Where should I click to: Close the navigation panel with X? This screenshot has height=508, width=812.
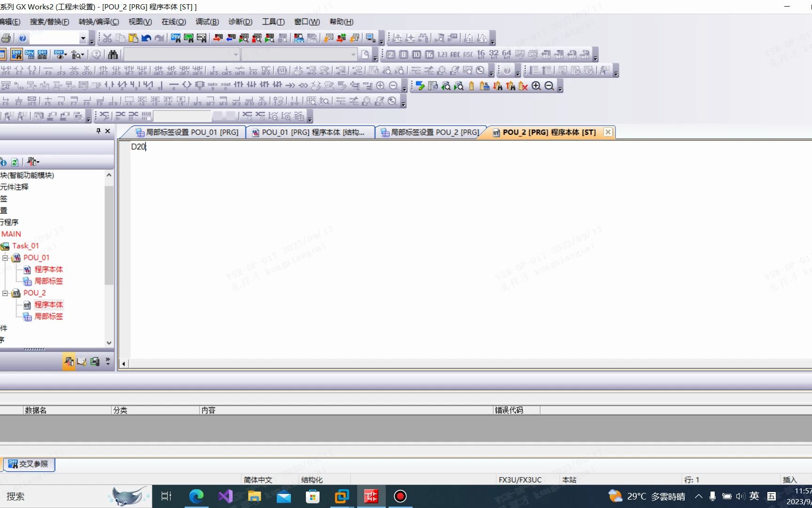tap(108, 131)
